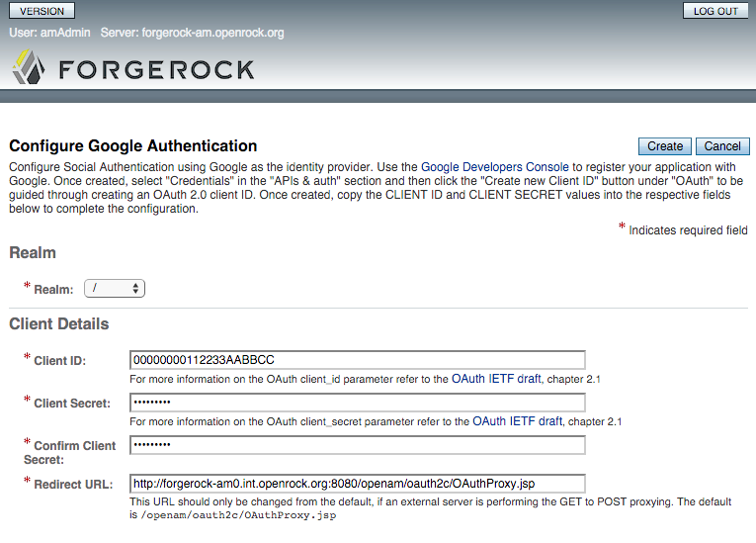Image resolution: width=756 pixels, height=543 pixels.
Task: Click the 'Client Details' section heading
Action: coord(59,323)
